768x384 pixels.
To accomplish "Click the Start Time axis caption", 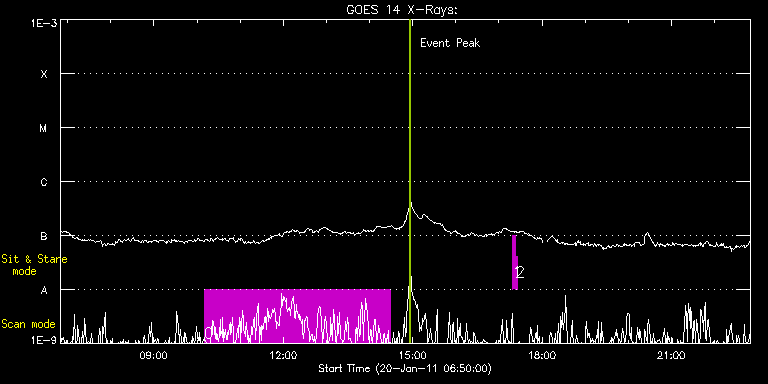I will coord(405,368).
